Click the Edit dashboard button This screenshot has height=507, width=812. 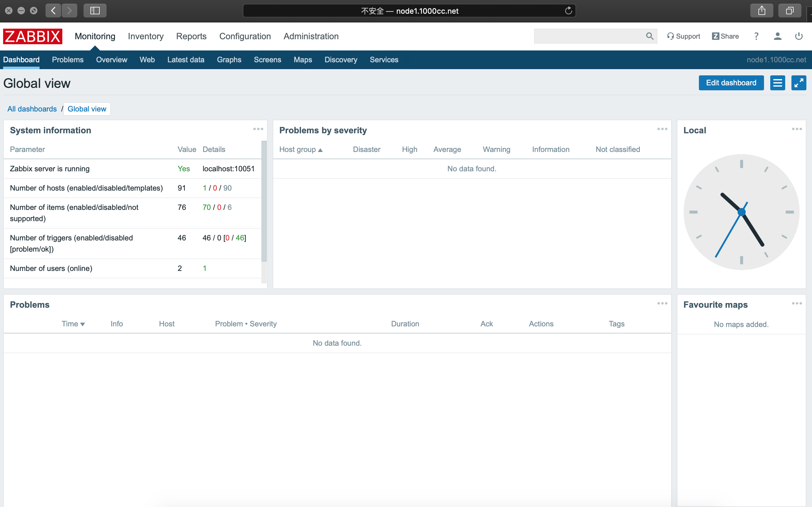731,83
